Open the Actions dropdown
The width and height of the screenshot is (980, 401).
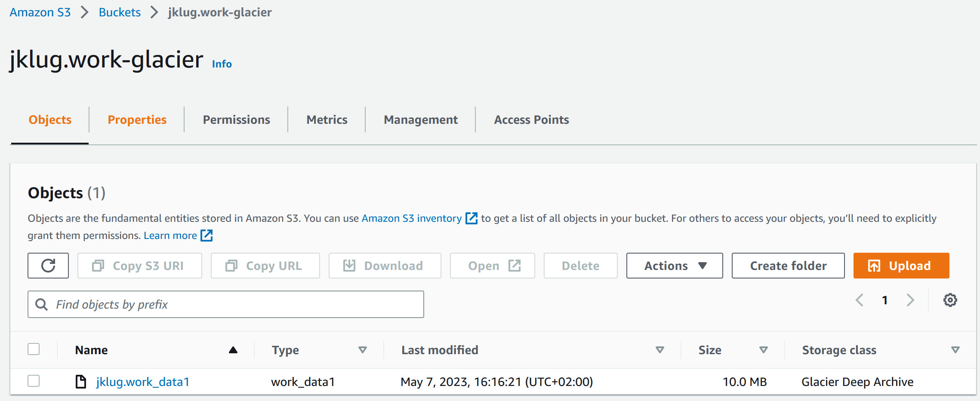[674, 266]
